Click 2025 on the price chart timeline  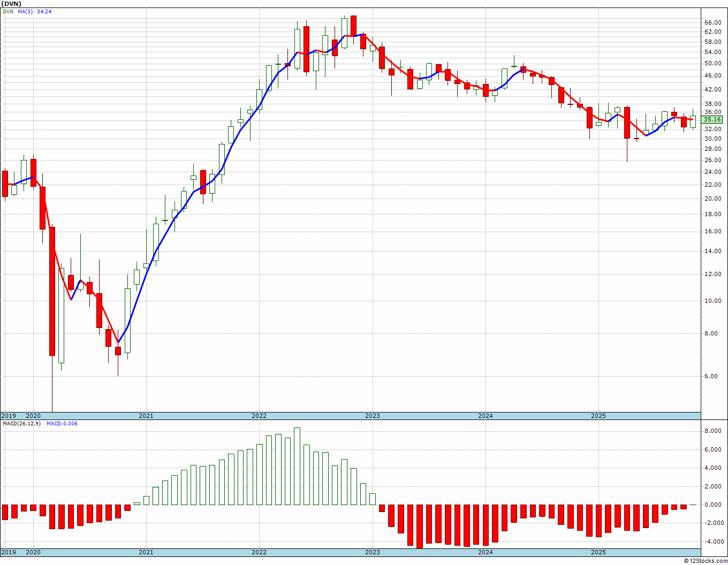pos(598,416)
